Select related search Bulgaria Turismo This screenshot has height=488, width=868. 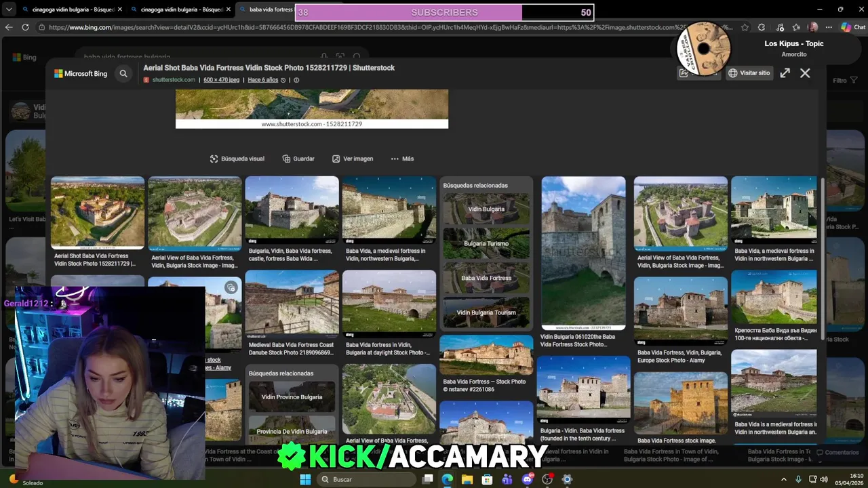tap(486, 243)
